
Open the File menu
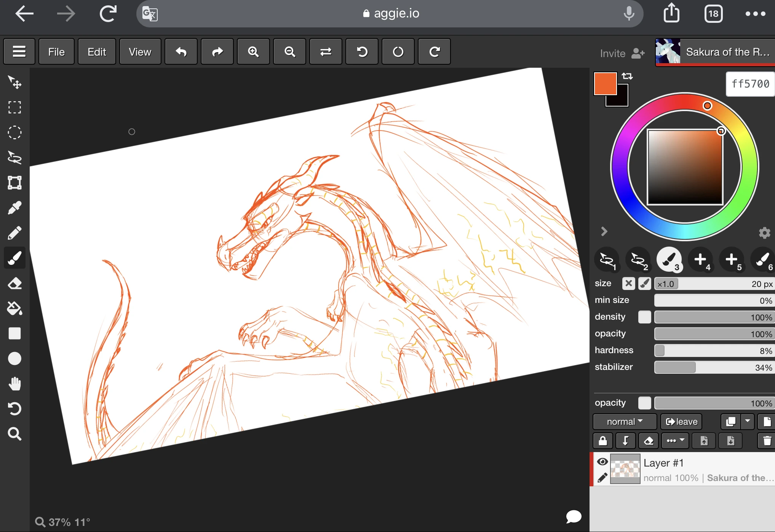(56, 51)
